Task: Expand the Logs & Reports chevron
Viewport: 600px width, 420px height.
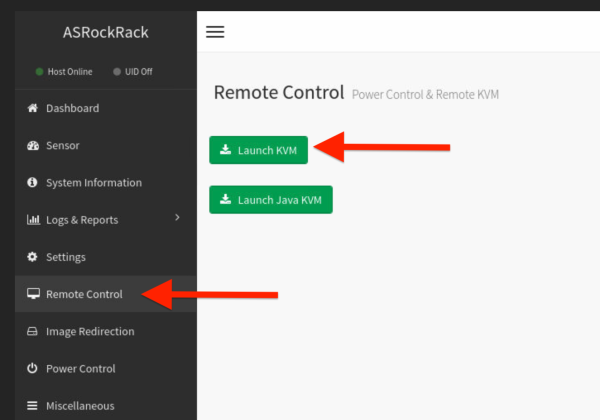Action: (177, 217)
